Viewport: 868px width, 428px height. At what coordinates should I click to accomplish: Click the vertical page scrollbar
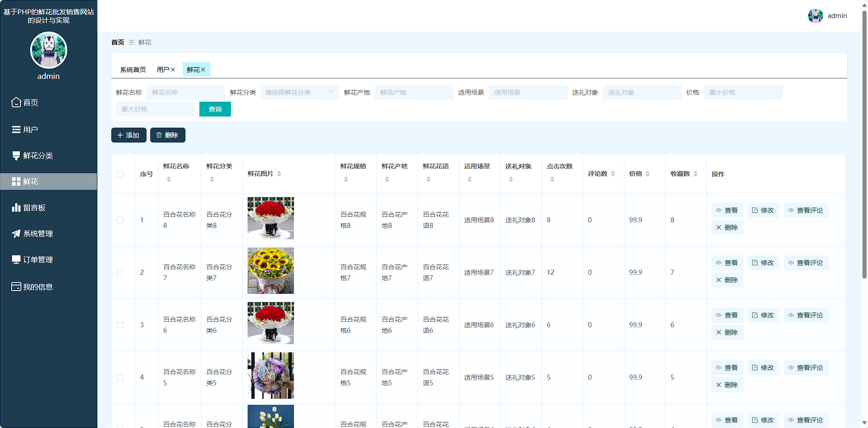coord(864,144)
